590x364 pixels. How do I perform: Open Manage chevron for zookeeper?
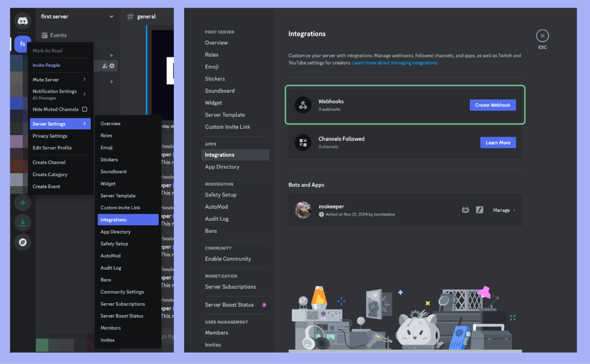[514, 210]
